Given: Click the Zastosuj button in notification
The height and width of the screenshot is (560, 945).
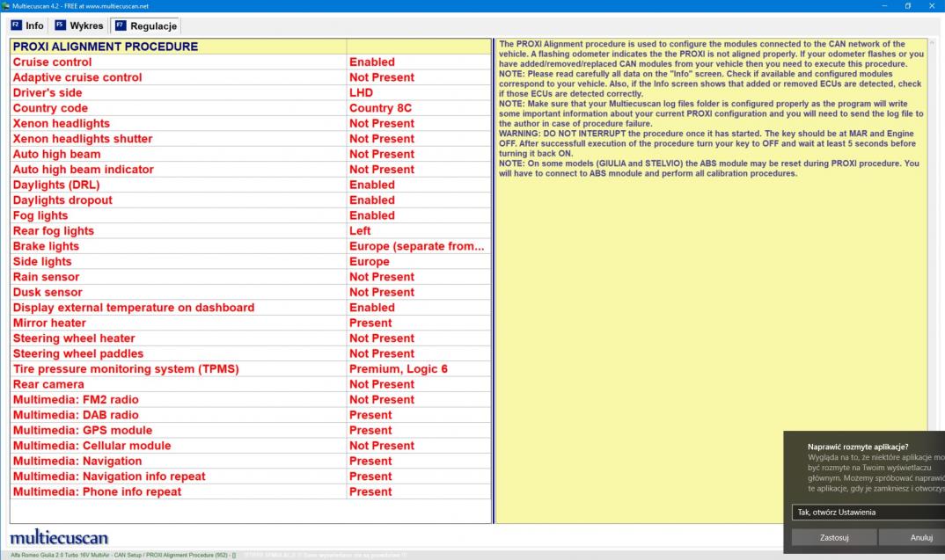Looking at the screenshot, I should [834, 538].
